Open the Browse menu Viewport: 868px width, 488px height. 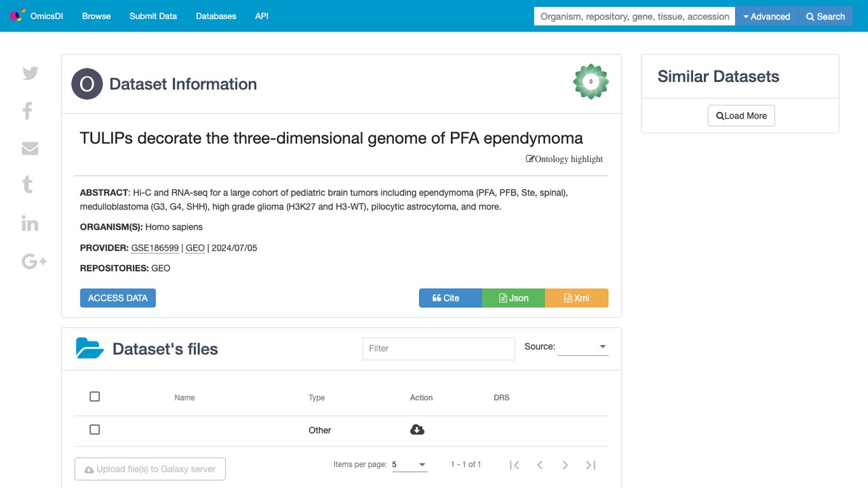pyautogui.click(x=96, y=16)
